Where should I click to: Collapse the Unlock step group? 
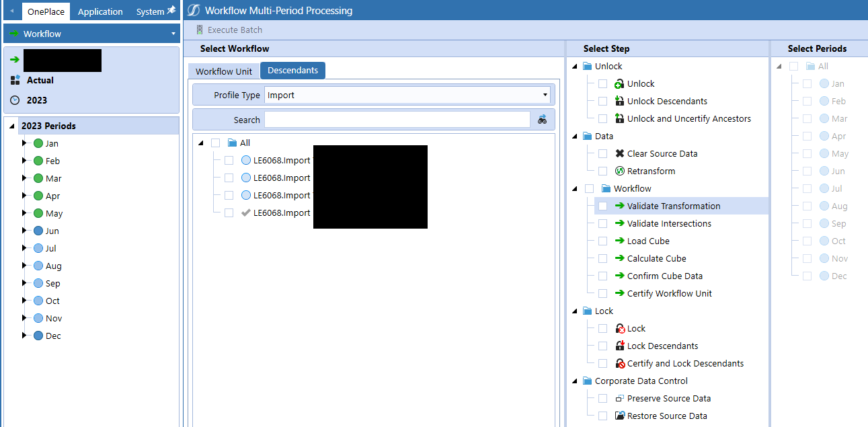tap(574, 66)
